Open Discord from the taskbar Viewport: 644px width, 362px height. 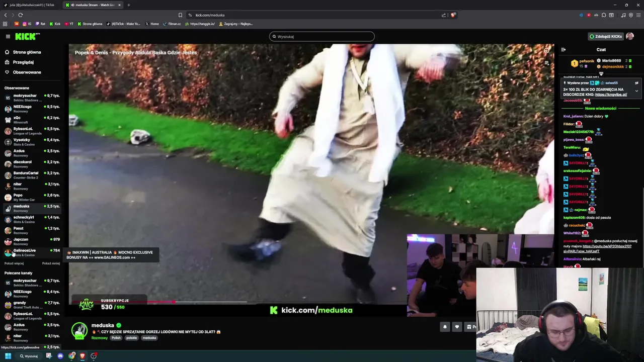pos(60,356)
